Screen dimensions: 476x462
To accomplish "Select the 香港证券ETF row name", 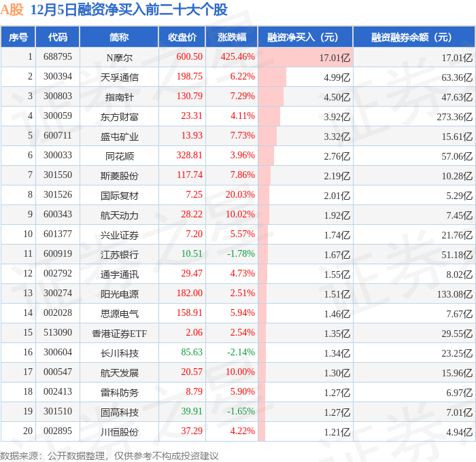I will pos(119,334).
